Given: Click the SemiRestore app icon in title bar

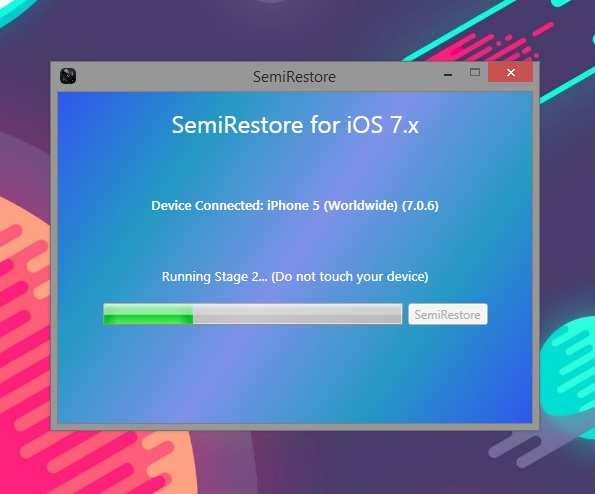Looking at the screenshot, I should 68,76.
